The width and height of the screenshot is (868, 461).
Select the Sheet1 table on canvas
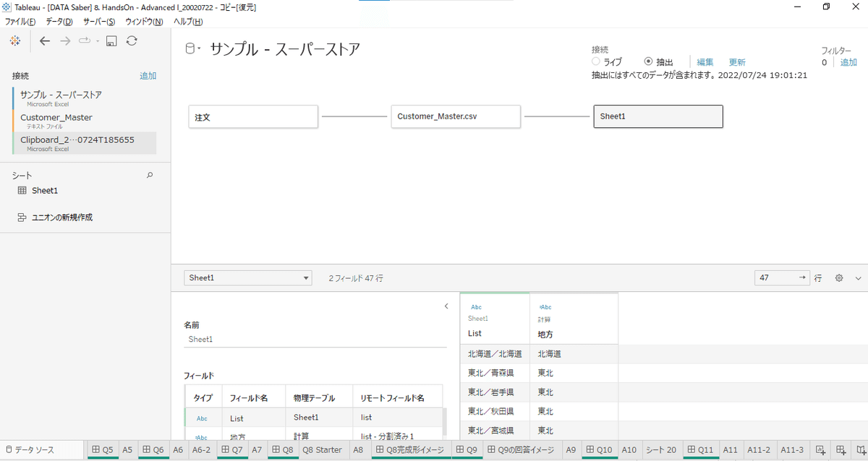click(x=658, y=116)
